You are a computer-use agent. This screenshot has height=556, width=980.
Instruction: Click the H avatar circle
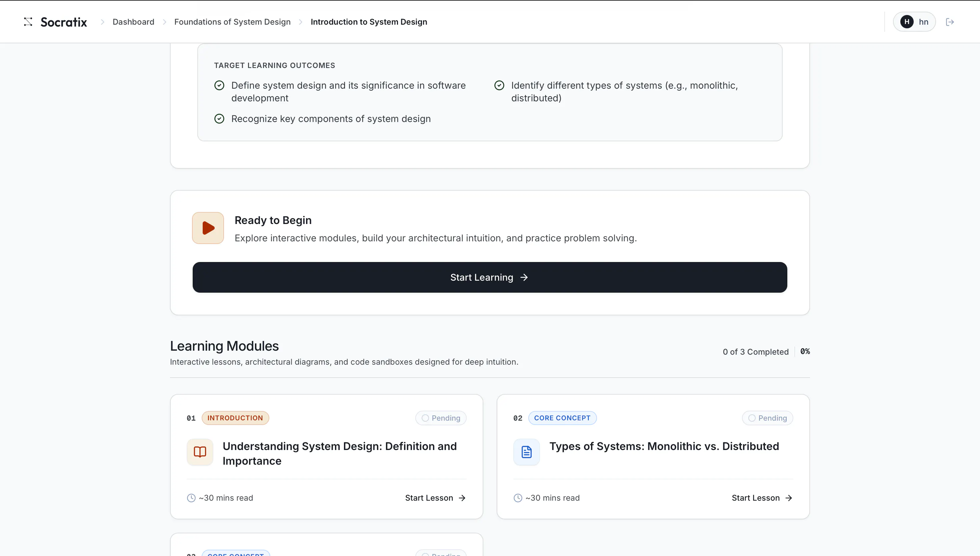(907, 22)
